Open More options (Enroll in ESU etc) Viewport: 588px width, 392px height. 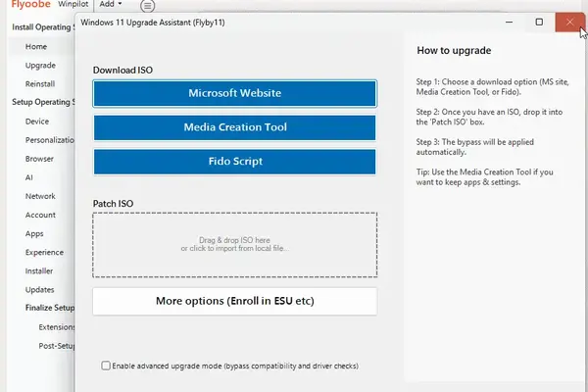(234, 301)
